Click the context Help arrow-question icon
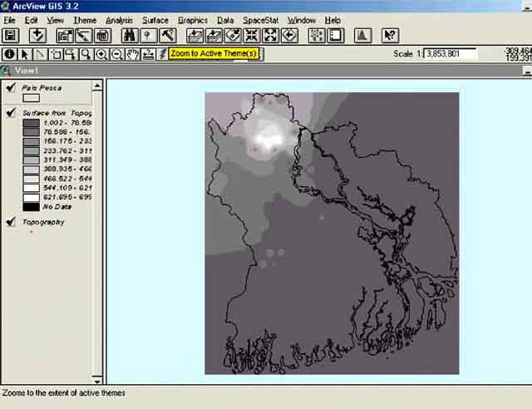 [390, 36]
